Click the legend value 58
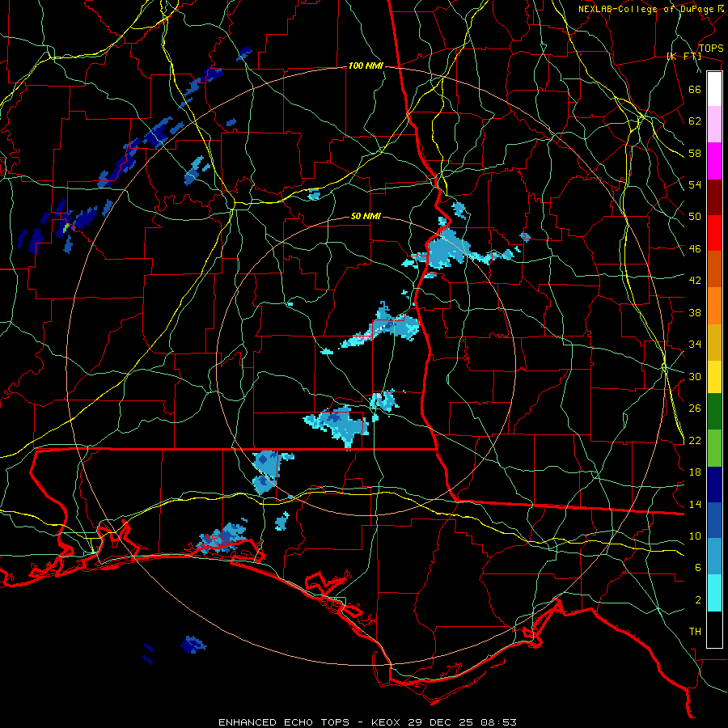 point(695,153)
